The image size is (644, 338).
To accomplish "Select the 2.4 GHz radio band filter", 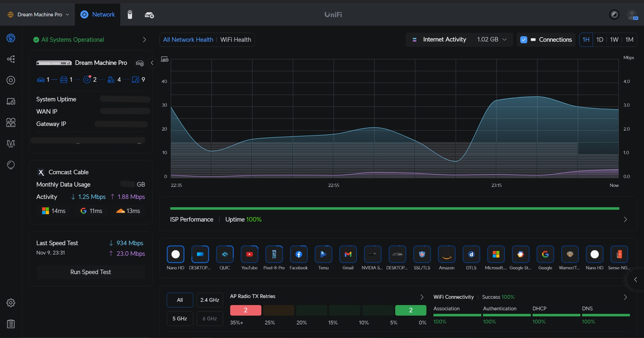I will coord(210,300).
